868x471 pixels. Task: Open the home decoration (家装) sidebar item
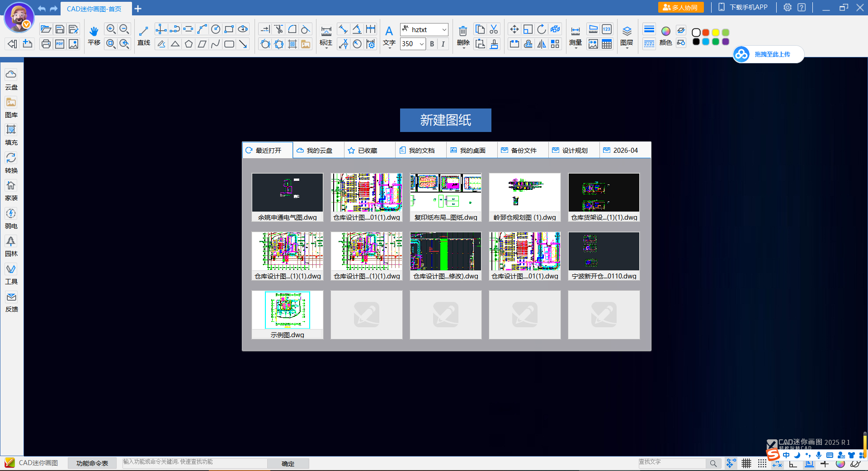point(11,191)
